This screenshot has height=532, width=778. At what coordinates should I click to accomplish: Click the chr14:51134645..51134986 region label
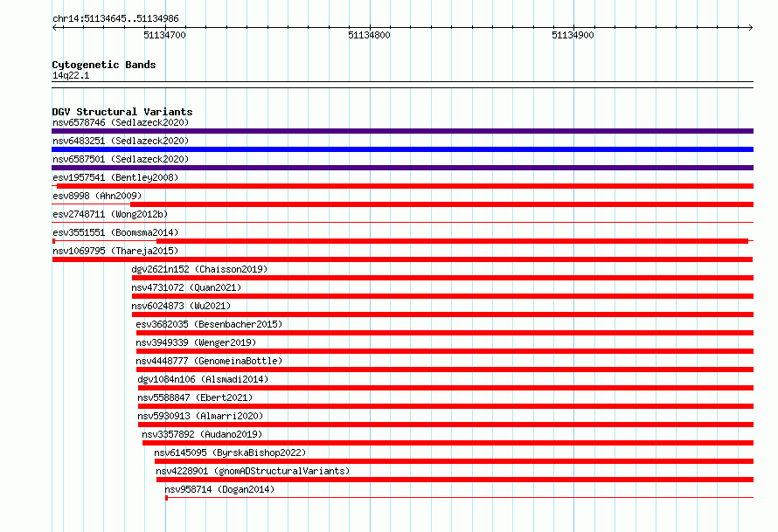115,18
